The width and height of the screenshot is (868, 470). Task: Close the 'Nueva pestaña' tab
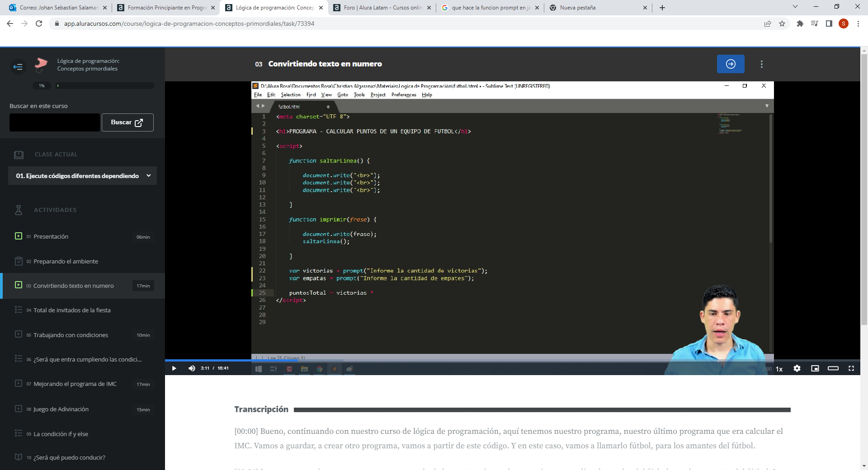click(645, 8)
